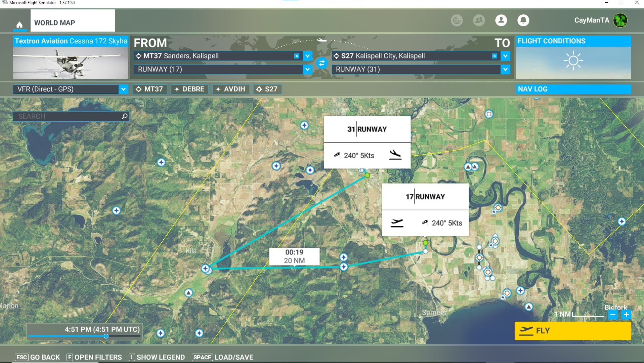The image size is (644, 363).
Task: Open the notifications bell icon
Action: click(523, 20)
